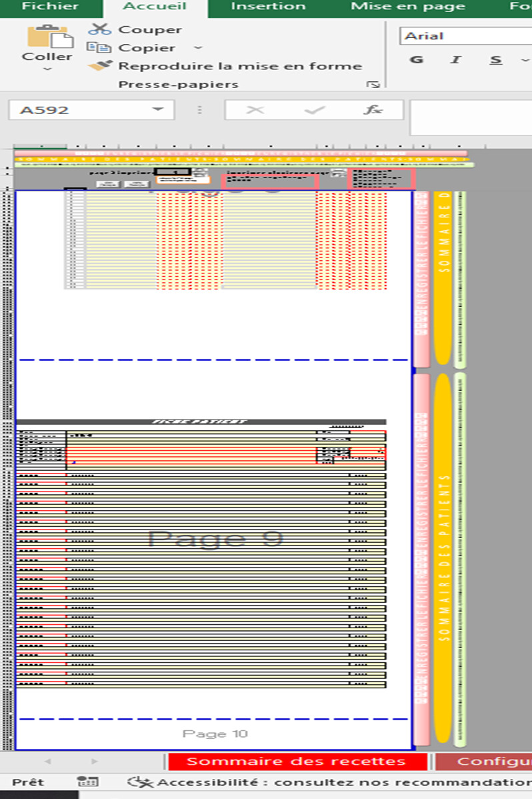532x799 pixels.
Task: Click the formula bar confirm checkmark icon
Action: (313, 110)
